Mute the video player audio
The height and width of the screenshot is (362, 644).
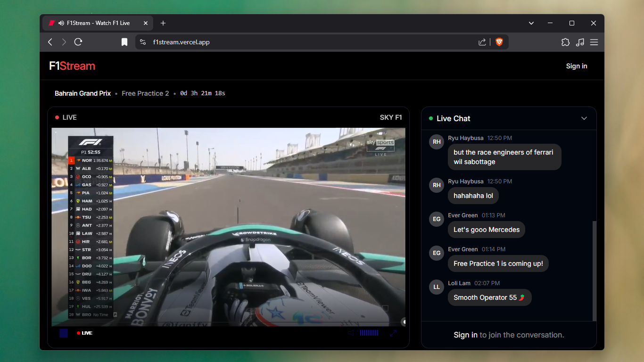point(350,333)
